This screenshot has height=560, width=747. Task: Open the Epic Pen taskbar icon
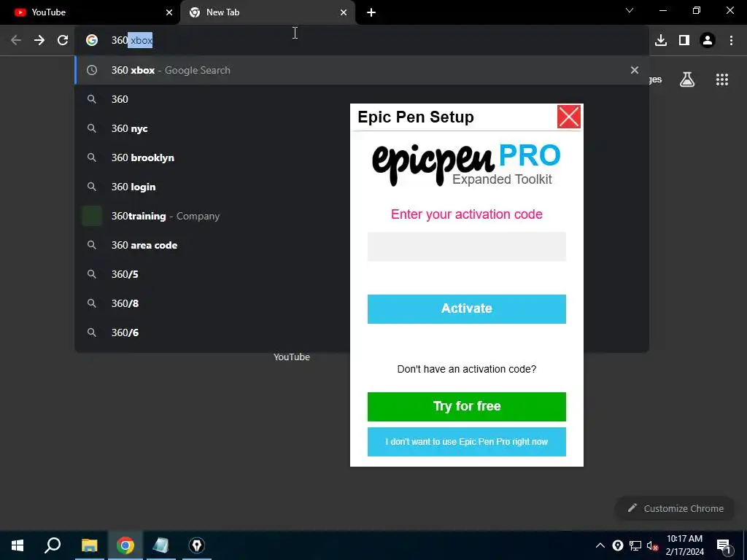point(197,545)
